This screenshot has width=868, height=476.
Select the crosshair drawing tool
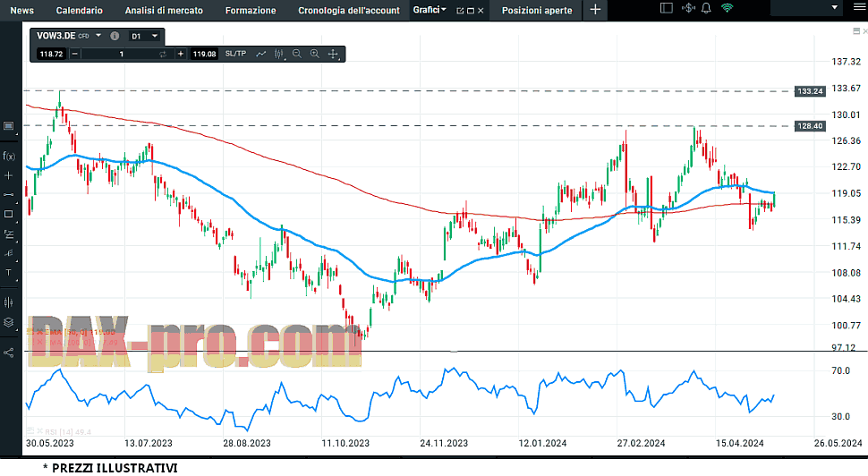pos(8,175)
